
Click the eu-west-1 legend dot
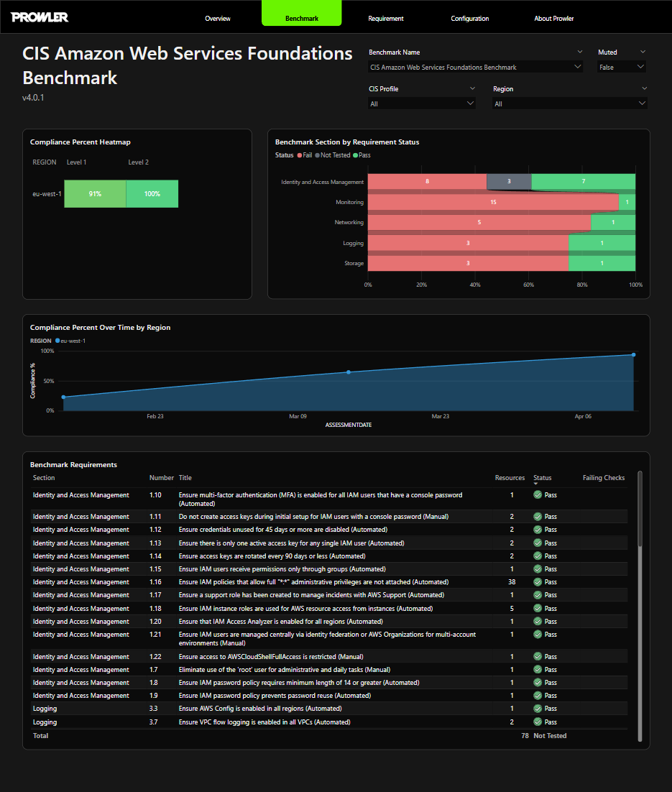click(x=57, y=341)
